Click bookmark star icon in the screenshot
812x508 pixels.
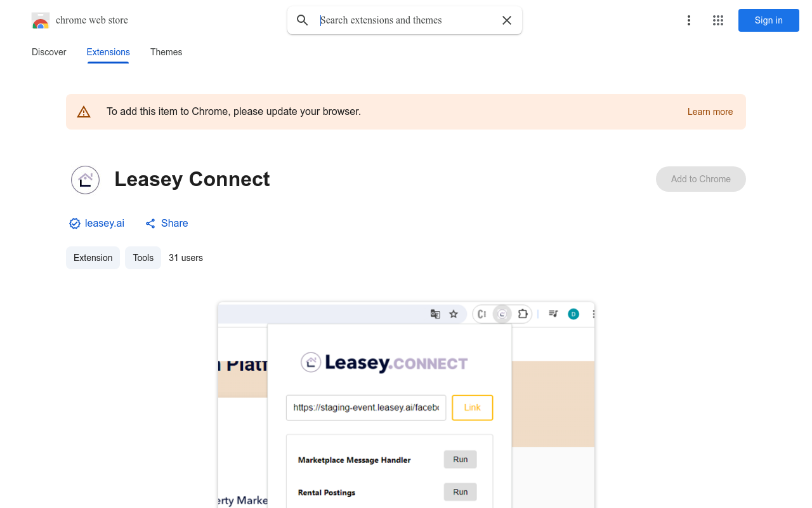pos(454,314)
